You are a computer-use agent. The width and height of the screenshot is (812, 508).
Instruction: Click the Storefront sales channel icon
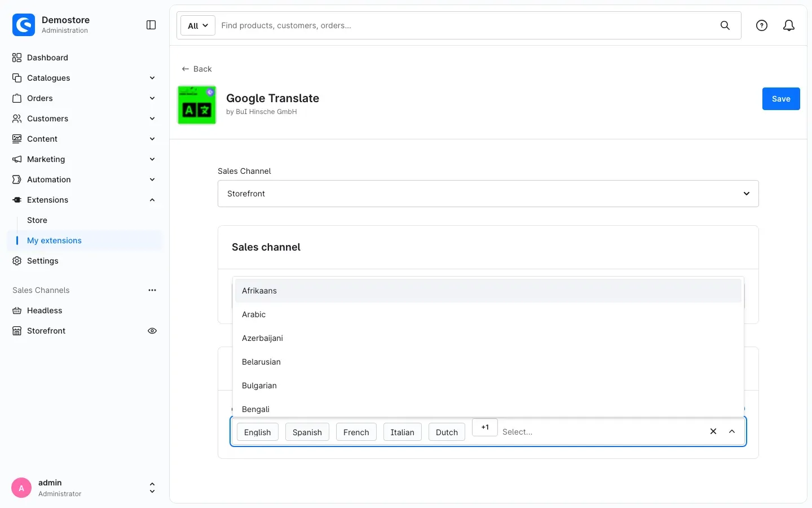[17, 331]
